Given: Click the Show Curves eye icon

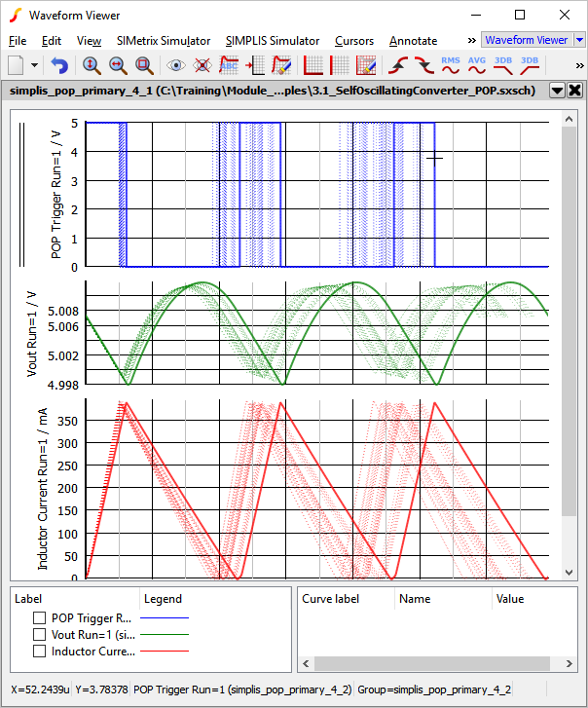Looking at the screenshot, I should pyautogui.click(x=176, y=65).
